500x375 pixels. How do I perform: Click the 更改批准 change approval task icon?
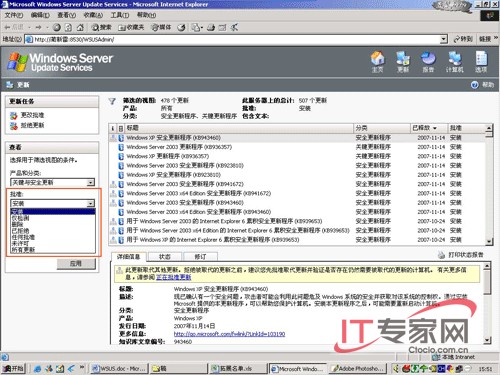point(14,115)
